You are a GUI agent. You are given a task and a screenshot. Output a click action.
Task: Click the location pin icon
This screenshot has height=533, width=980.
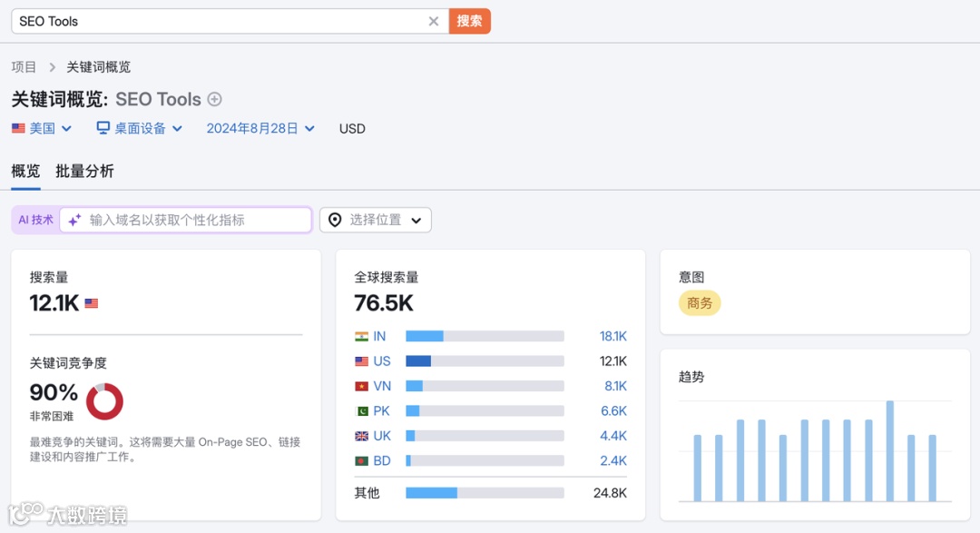click(335, 221)
